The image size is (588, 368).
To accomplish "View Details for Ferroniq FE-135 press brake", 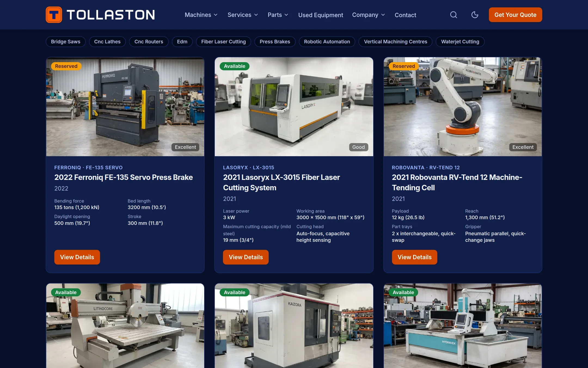I will tap(77, 257).
